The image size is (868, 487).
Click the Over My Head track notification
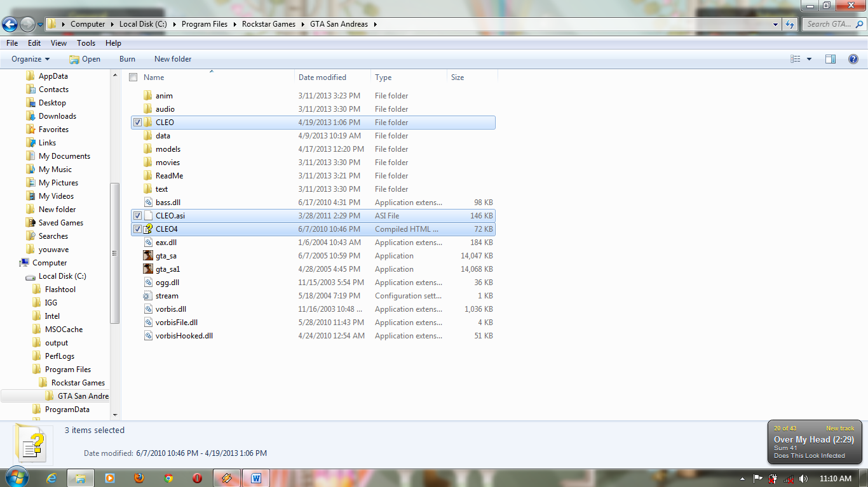click(815, 441)
